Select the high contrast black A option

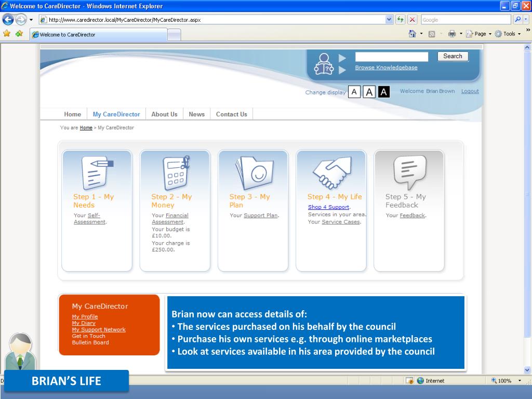(x=384, y=92)
